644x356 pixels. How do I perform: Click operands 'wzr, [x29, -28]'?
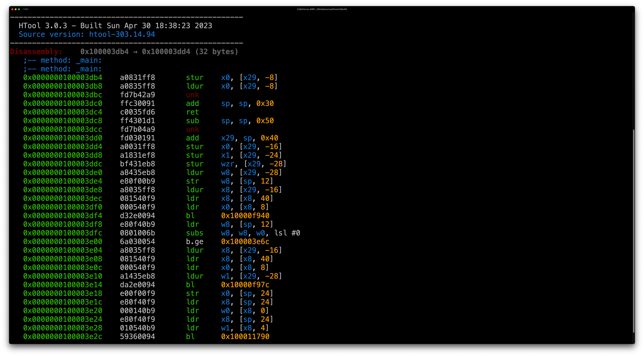point(254,164)
